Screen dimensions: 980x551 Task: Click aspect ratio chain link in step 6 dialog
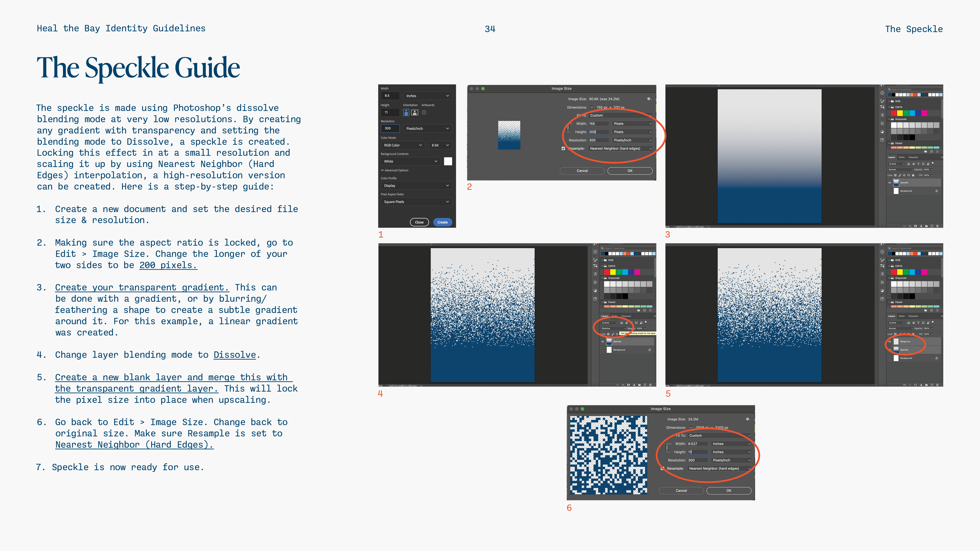pos(667,448)
